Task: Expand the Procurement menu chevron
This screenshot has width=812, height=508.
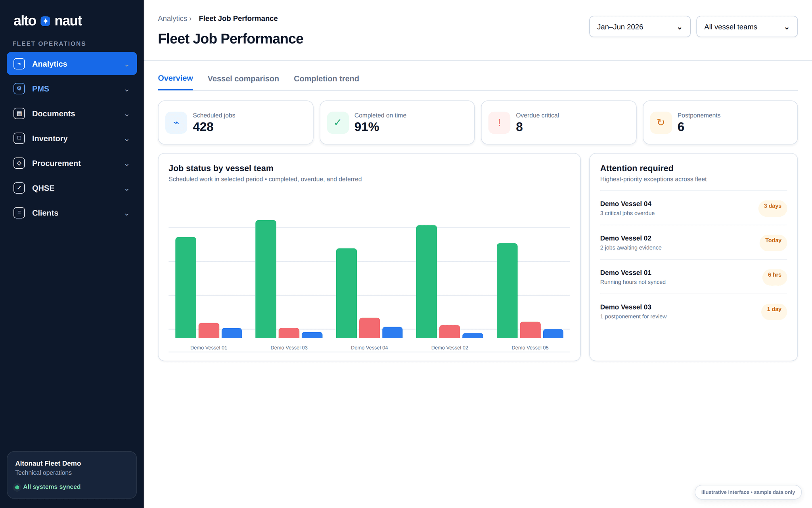Action: pos(127,165)
